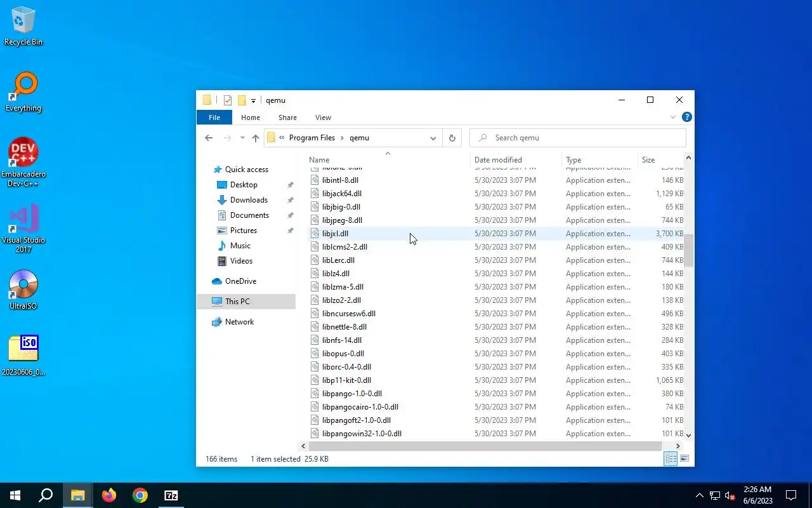
Task: Launch Visual Studio 2017 desktop shortcut
Action: tap(23, 229)
